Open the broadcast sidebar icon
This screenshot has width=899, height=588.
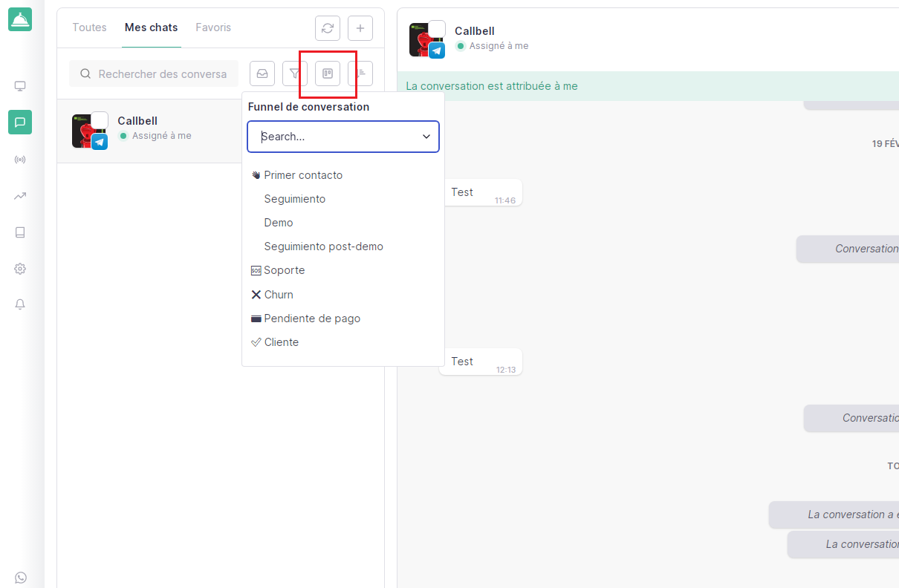[20, 160]
